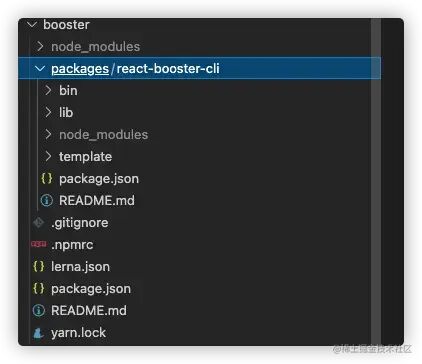Expand the lib folder chevron
Viewport: 422px width, 364px height.
click(x=48, y=112)
